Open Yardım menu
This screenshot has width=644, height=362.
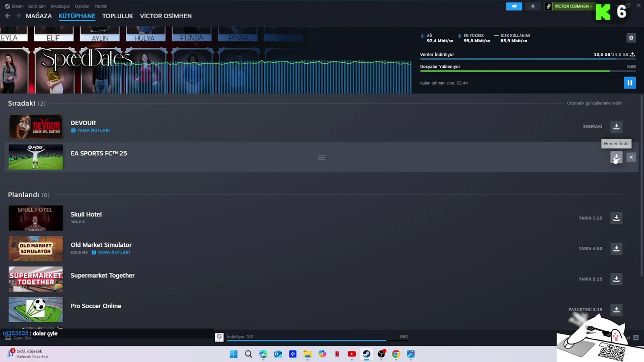(101, 6)
